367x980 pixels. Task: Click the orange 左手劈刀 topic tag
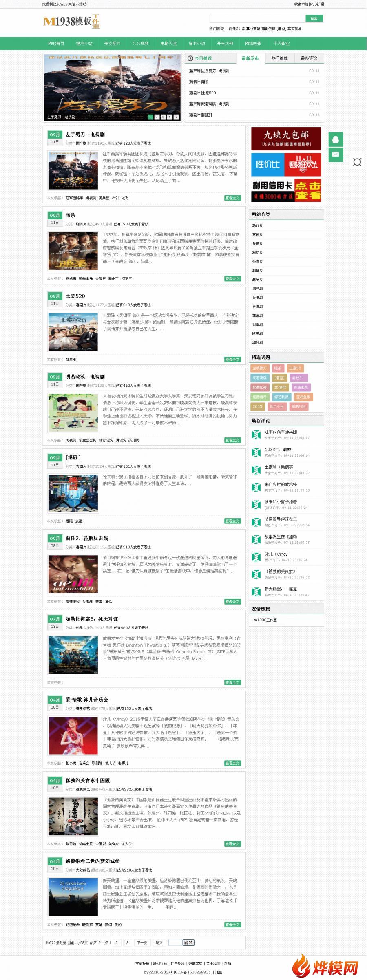[260, 368]
